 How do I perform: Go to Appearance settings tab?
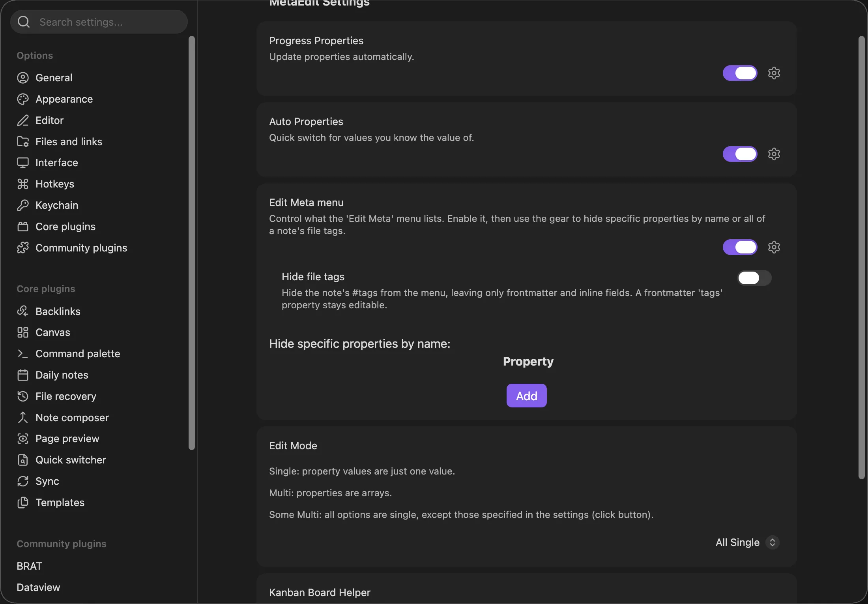64,99
